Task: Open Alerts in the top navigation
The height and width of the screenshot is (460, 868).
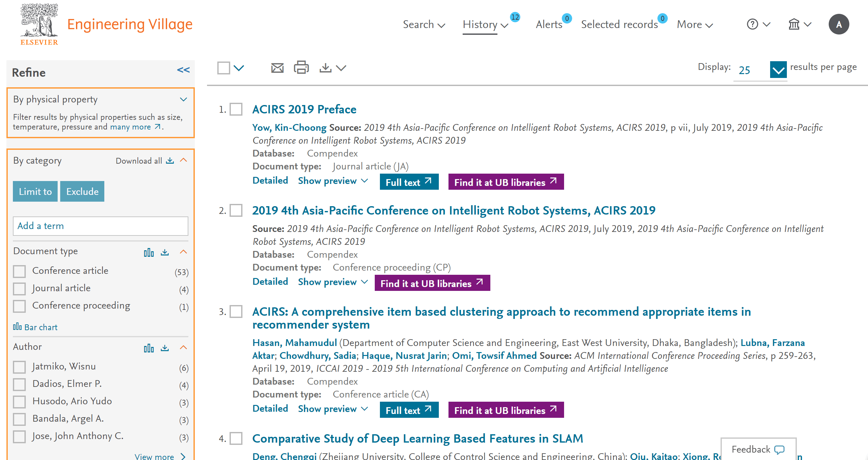Action: 549,24
